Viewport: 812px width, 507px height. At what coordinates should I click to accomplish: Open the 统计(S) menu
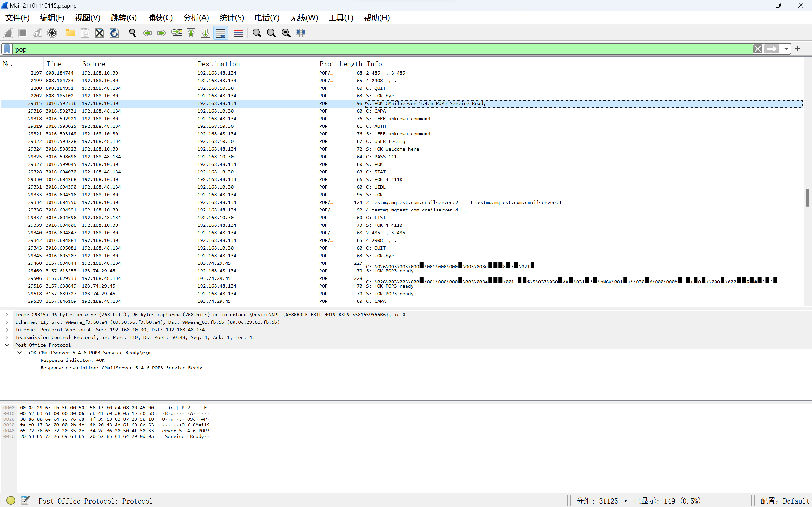tap(232, 18)
